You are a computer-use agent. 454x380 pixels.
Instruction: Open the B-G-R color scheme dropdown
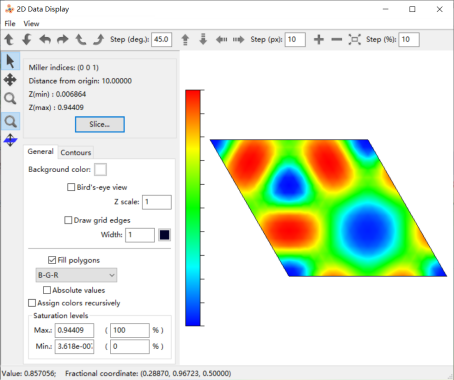tap(76, 275)
